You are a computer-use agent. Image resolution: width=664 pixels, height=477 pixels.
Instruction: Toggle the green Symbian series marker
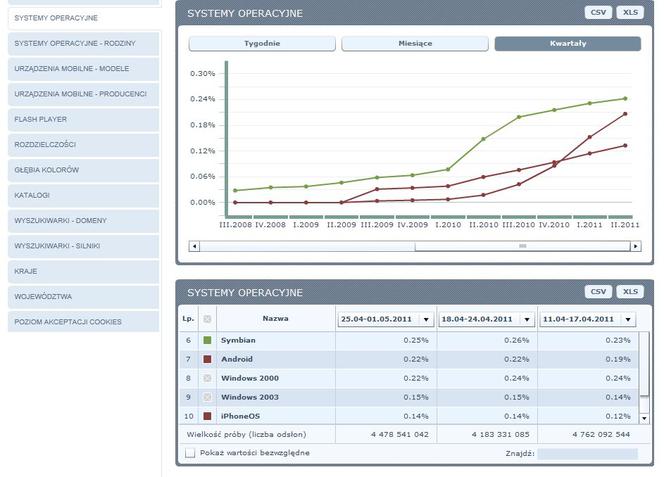click(x=207, y=340)
